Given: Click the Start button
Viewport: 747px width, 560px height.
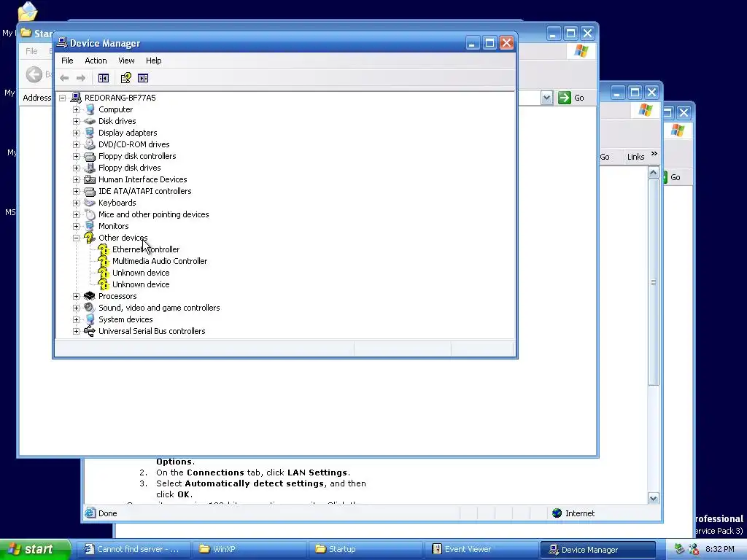Looking at the screenshot, I should [x=35, y=549].
